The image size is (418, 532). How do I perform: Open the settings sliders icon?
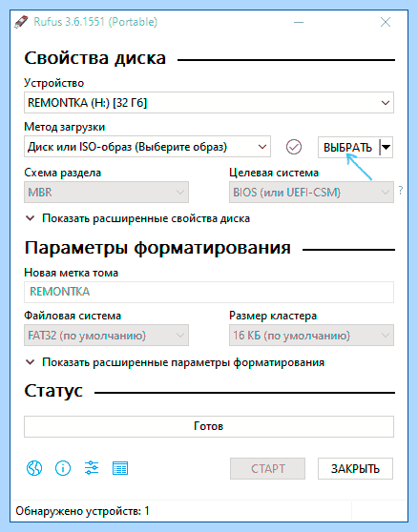point(92,468)
